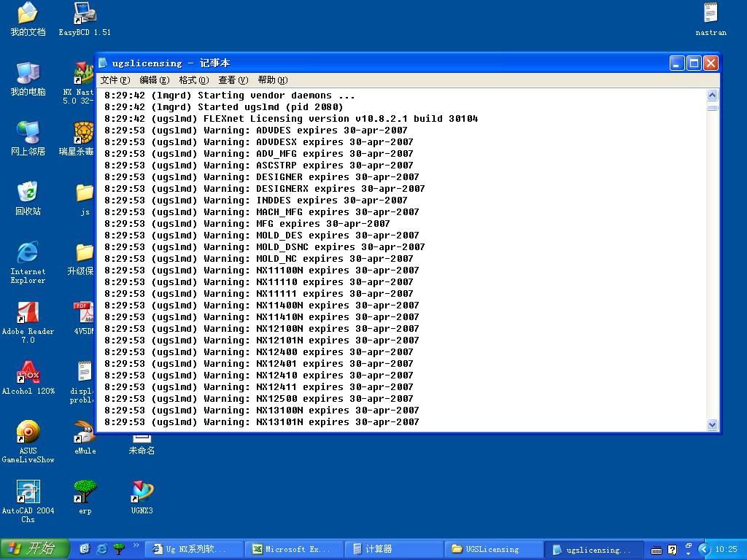
Task: Click the 10:25 system clock
Action: [726, 549]
